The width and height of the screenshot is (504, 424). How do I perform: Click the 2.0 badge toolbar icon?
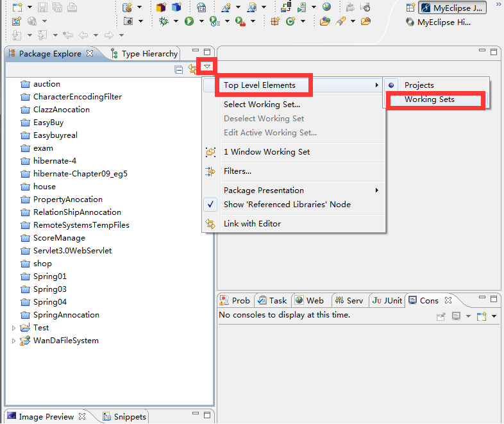201,7
